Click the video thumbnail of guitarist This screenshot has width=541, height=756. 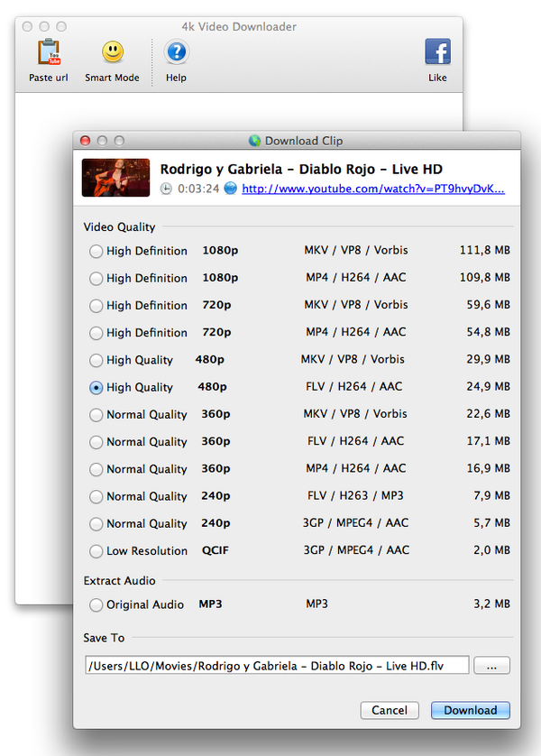pos(115,178)
